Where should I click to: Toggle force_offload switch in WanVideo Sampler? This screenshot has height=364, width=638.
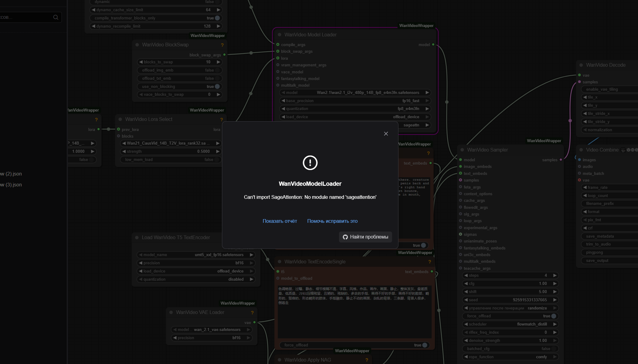(x=553, y=316)
